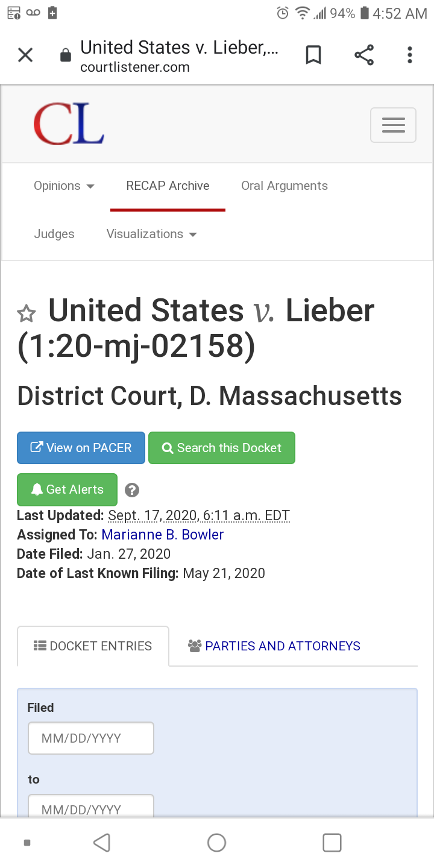
Task: Click View on PACER button
Action: 81,448
